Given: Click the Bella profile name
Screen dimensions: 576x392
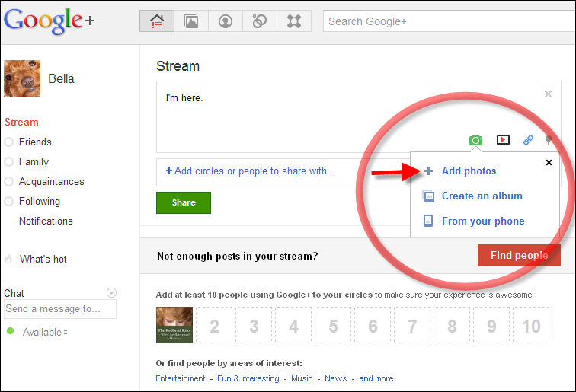Looking at the screenshot, I should pyautogui.click(x=61, y=78).
